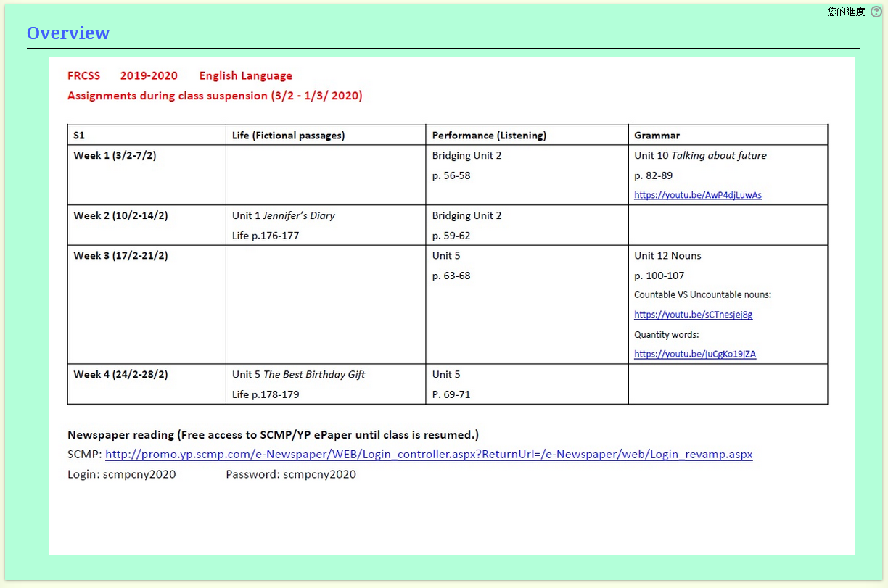
Task: Click the Life (Fictional passages) column header
Action: [x=288, y=136]
